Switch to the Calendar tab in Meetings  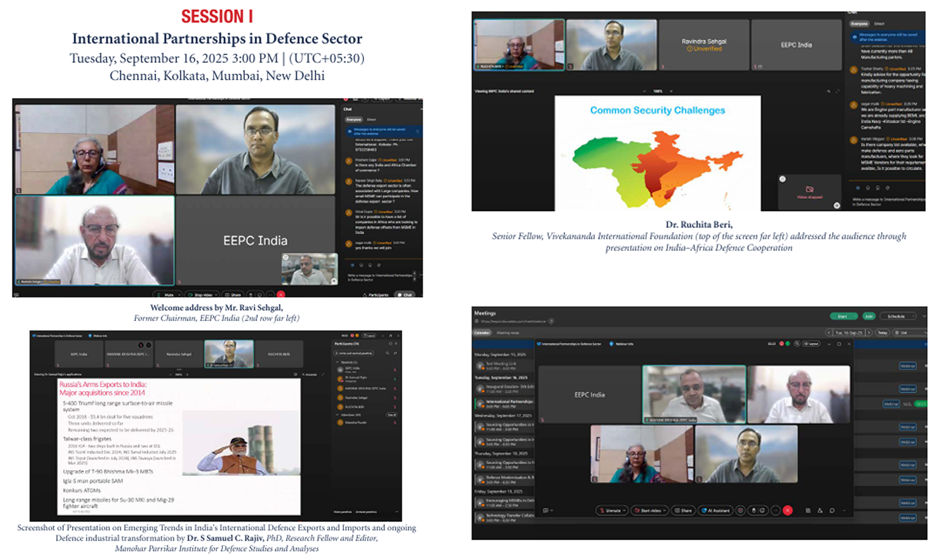(482, 333)
